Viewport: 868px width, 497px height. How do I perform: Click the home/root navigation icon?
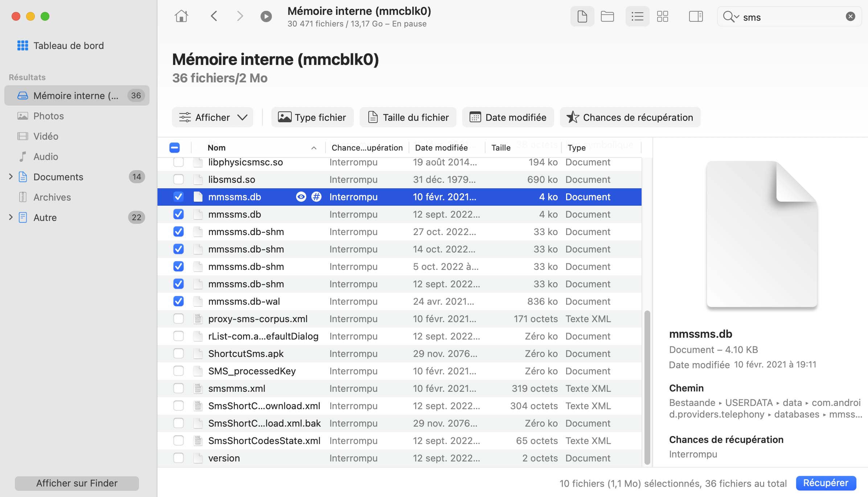coord(182,16)
